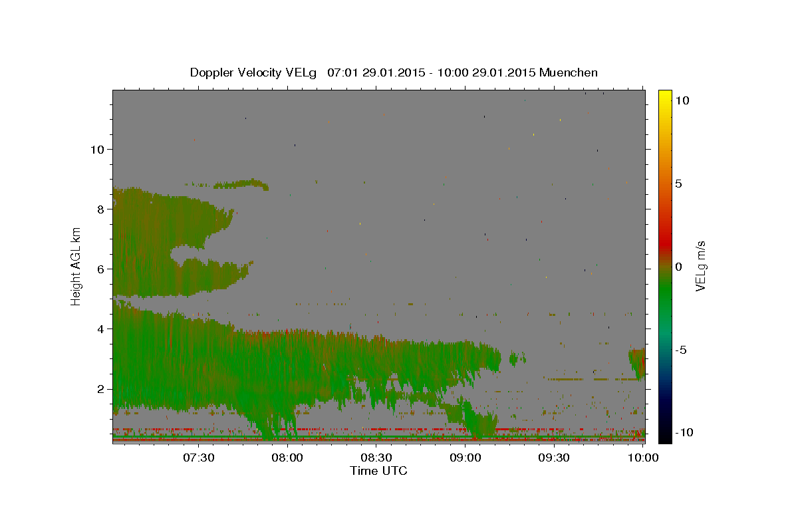Click the yellow top of the colorbar
The width and height of the screenshot is (798, 532).
click(665, 96)
